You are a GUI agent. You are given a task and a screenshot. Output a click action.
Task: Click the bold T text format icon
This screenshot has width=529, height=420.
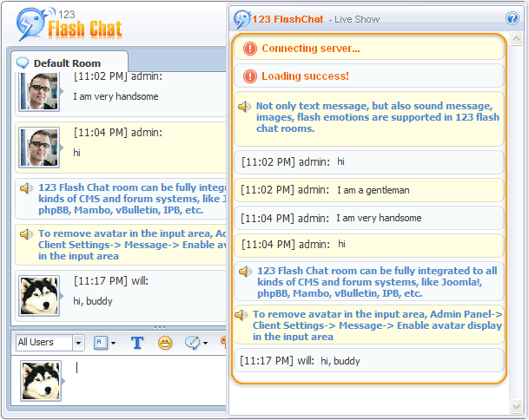[x=137, y=343]
